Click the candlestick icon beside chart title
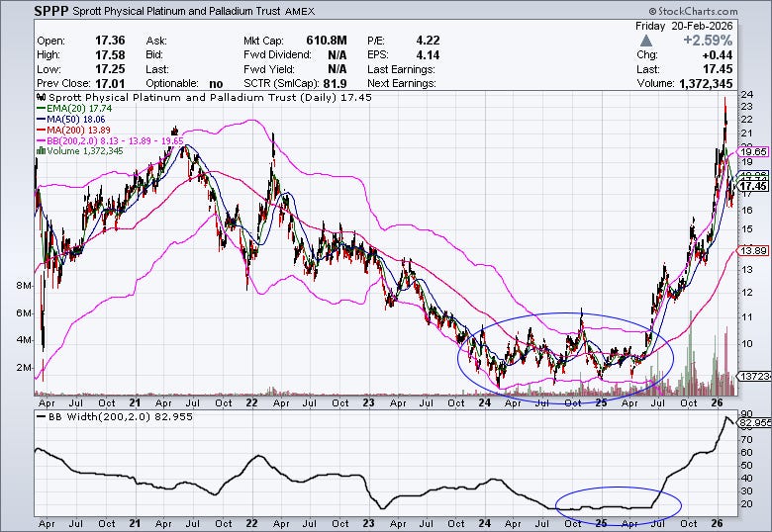This screenshot has height=532, width=772. point(42,97)
